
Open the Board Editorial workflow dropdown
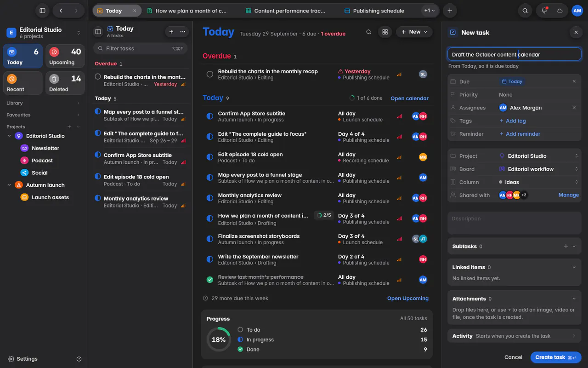(539, 169)
